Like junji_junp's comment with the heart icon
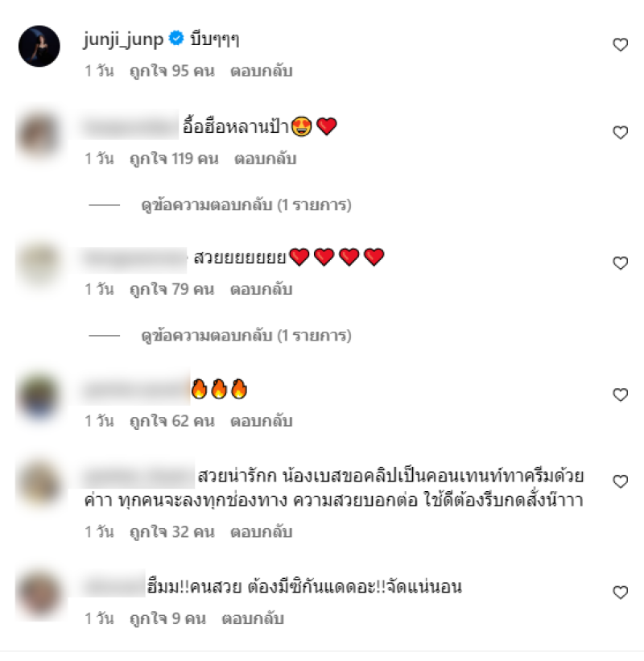The width and height of the screenshot is (644, 661). [x=620, y=45]
